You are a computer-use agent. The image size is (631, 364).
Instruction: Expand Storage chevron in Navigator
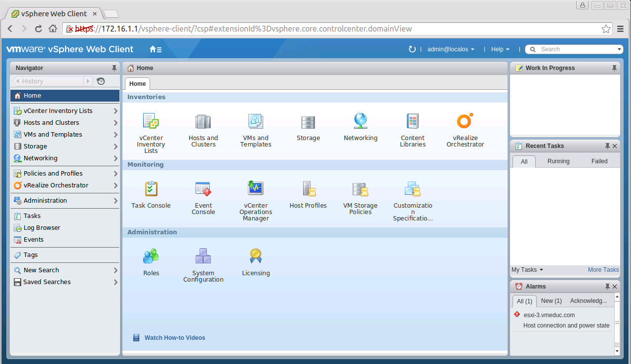116,146
